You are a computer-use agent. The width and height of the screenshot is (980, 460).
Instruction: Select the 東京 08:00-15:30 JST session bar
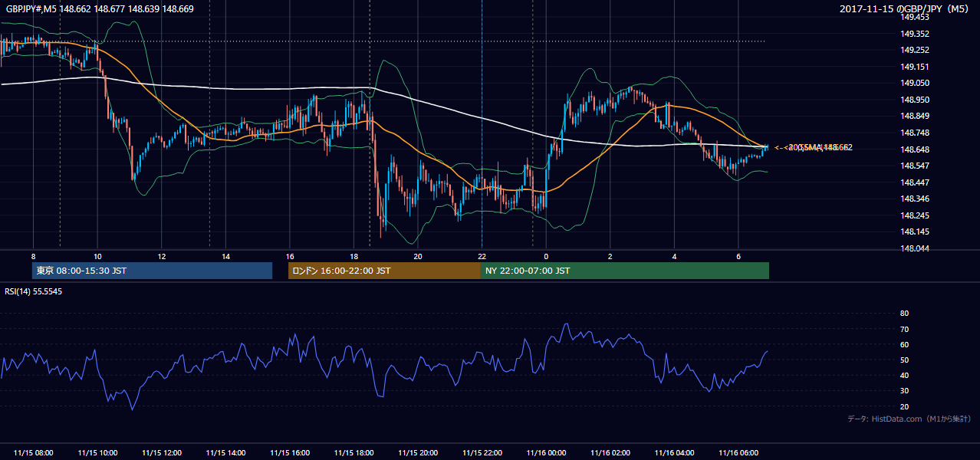tap(152, 271)
